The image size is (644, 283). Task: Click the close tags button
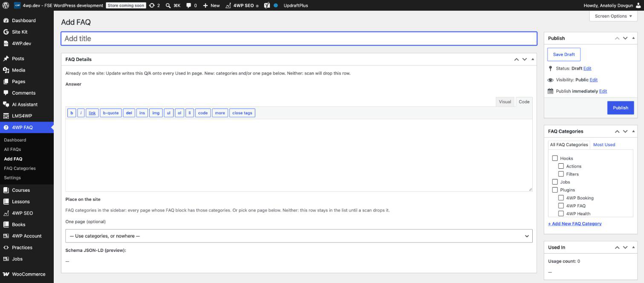point(242,113)
